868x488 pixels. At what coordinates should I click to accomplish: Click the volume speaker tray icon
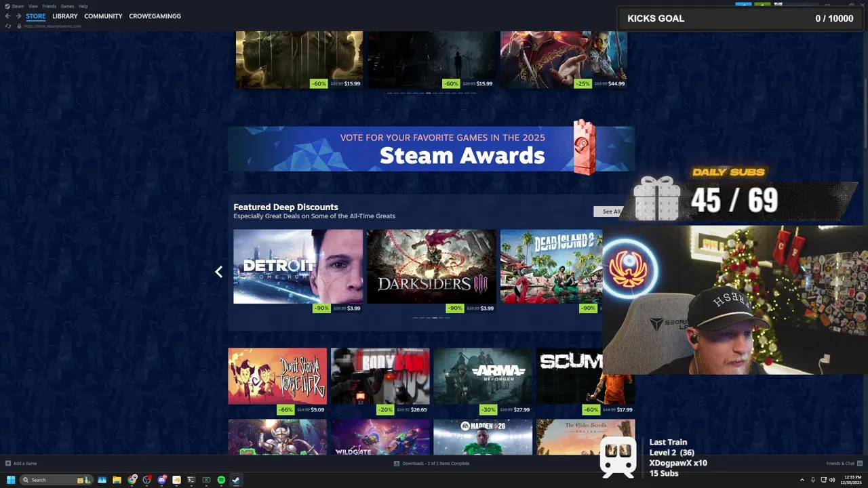pos(832,480)
